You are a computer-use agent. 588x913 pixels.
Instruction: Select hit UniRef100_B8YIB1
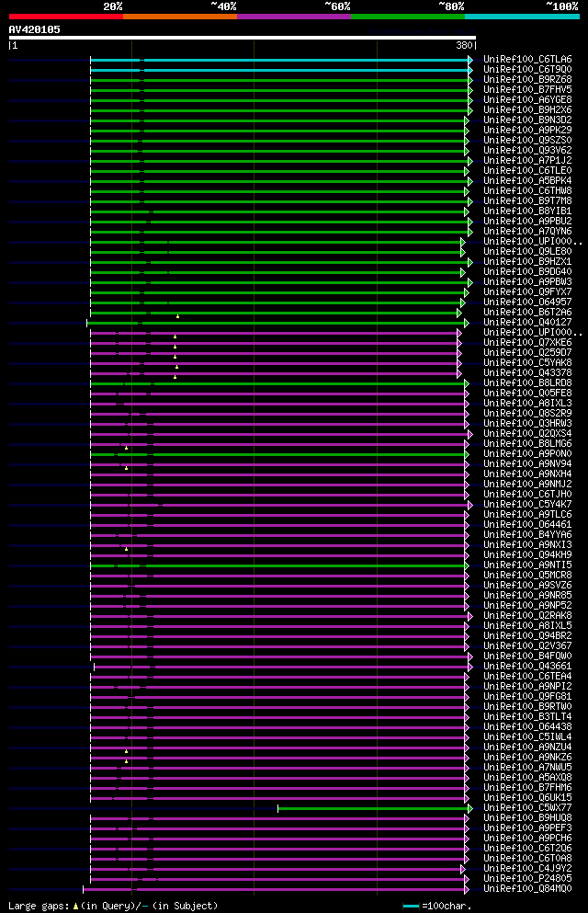527,211
